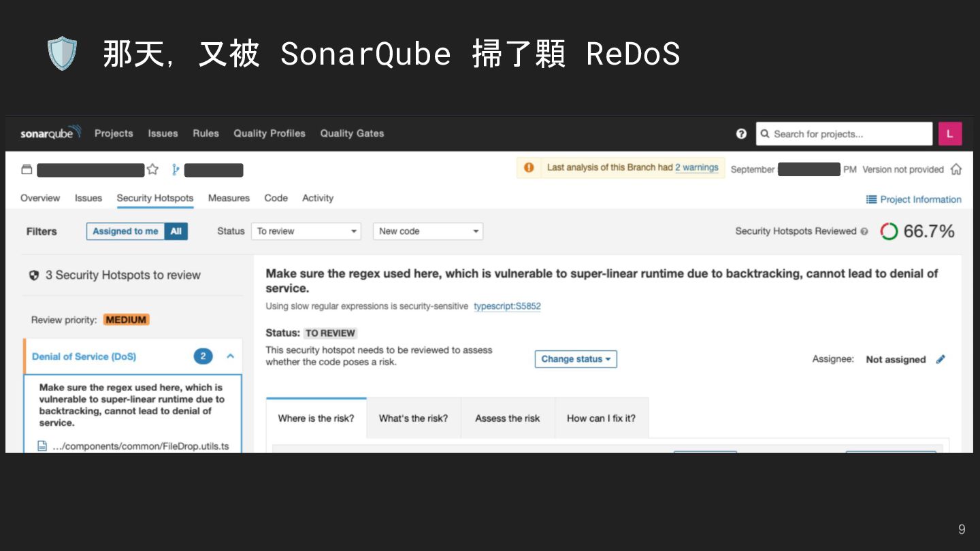Viewport: 980px width, 551px height.
Task: Open the New code dropdown
Action: tap(428, 231)
